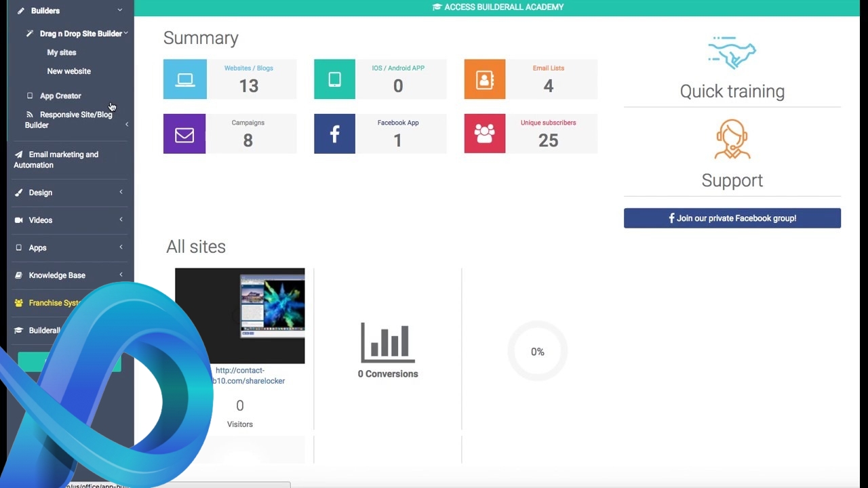Click the paper plane icon for Email marketing

(x=18, y=155)
